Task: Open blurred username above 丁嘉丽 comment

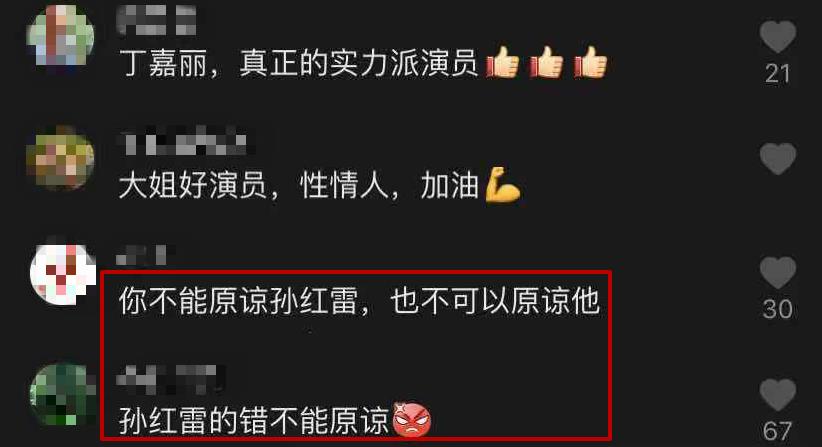Action: click(156, 20)
